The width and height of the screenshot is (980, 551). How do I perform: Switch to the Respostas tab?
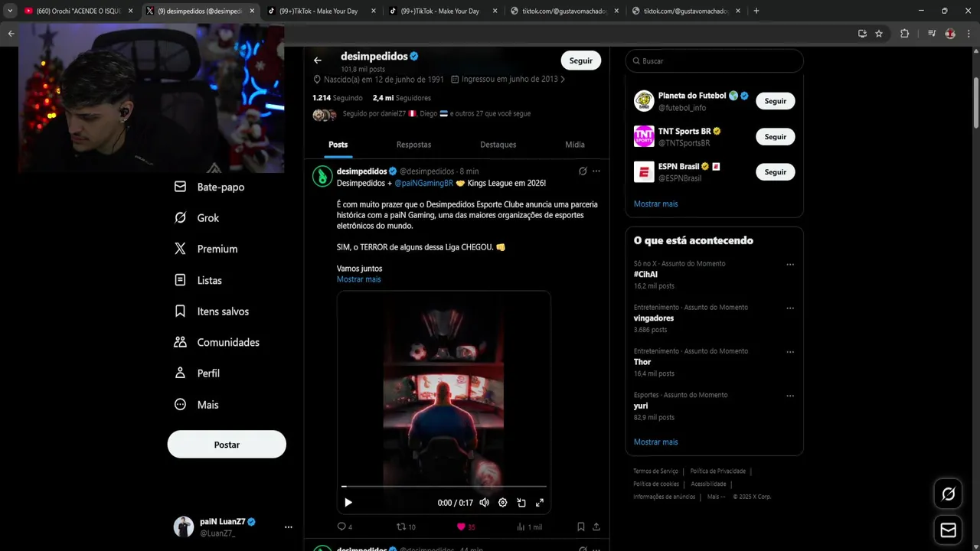point(413,145)
